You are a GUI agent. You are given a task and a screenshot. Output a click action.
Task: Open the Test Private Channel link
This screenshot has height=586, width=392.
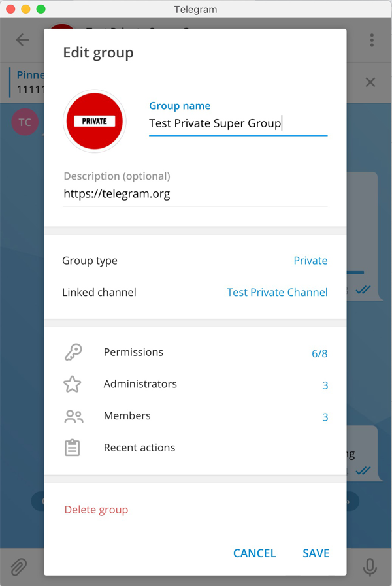[x=277, y=293]
